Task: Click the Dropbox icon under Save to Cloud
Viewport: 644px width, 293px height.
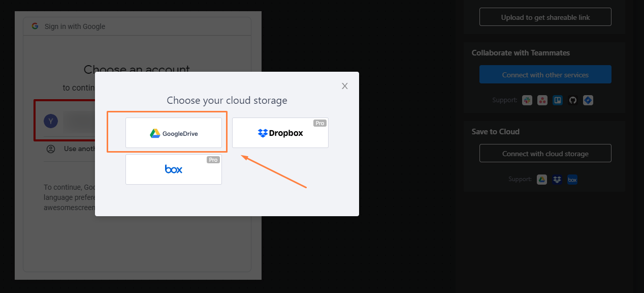Action: coord(557,180)
